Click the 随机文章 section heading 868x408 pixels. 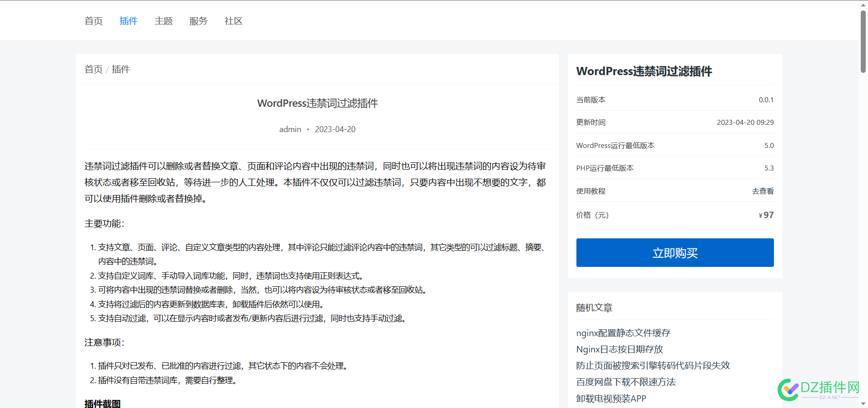[594, 308]
